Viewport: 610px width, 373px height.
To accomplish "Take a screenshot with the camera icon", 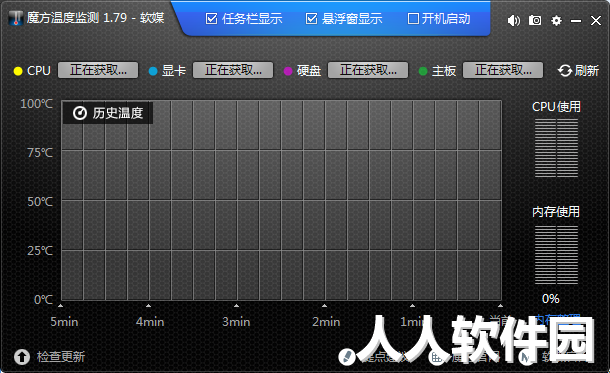I will [x=535, y=20].
